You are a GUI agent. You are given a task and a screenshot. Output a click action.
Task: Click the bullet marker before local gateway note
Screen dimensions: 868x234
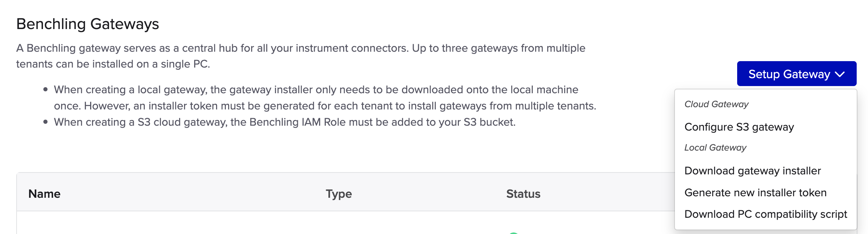tap(45, 89)
